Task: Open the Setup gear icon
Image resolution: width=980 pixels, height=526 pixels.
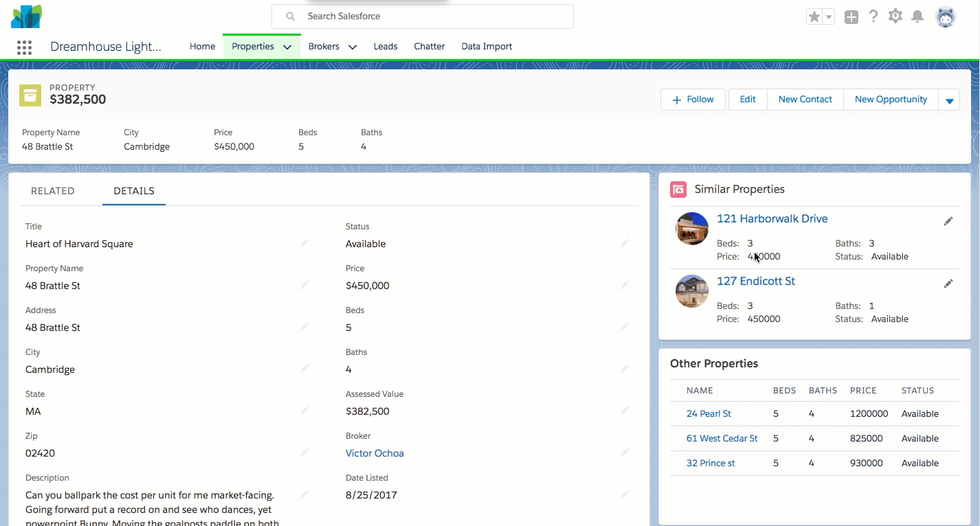Action: tap(895, 16)
